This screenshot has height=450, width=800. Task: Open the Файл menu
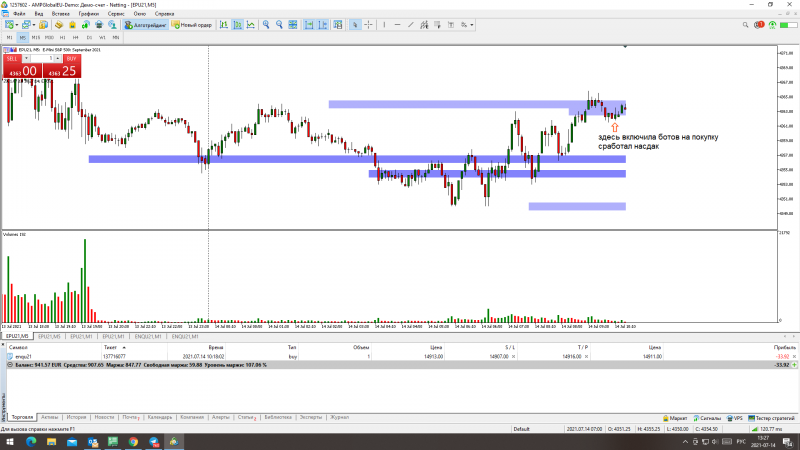[19, 14]
